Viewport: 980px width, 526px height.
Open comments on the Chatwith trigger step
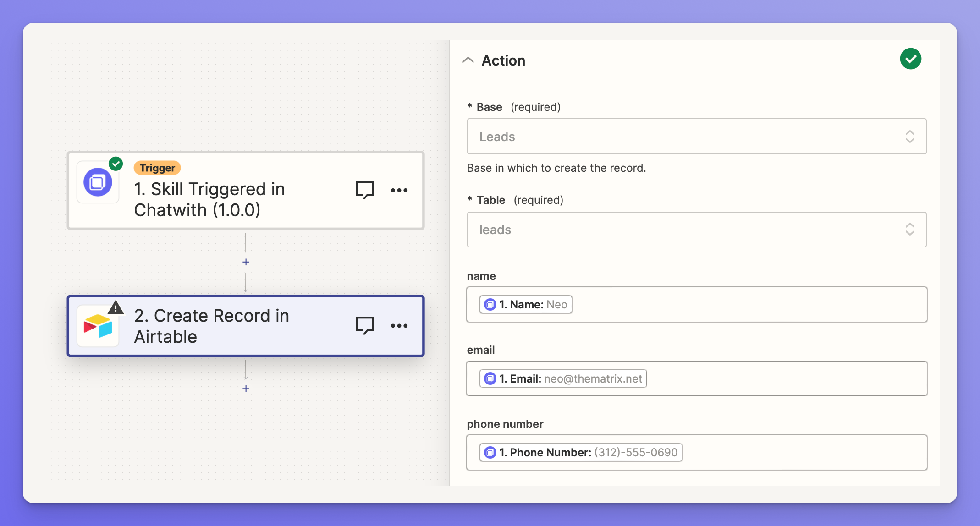(x=364, y=190)
